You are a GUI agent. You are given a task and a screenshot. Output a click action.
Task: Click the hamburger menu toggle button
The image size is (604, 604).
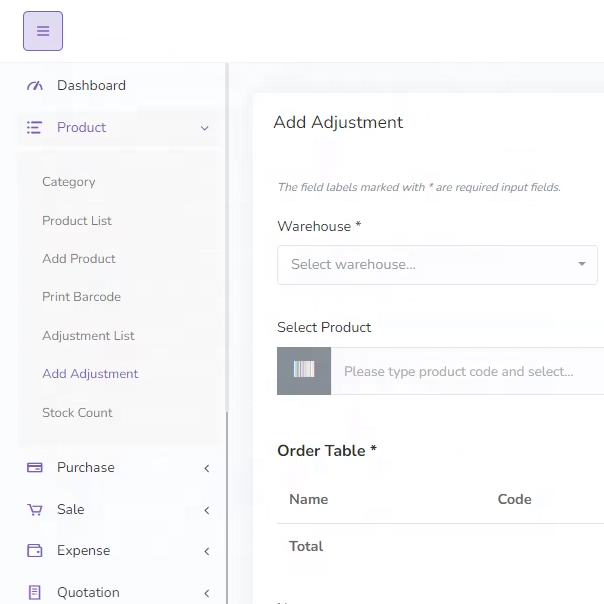pyautogui.click(x=43, y=31)
